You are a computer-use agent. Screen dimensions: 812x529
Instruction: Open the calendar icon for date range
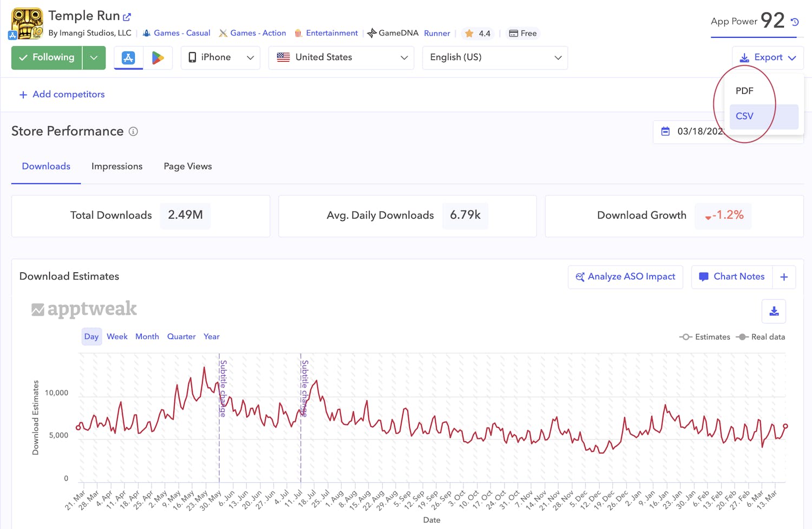(666, 131)
